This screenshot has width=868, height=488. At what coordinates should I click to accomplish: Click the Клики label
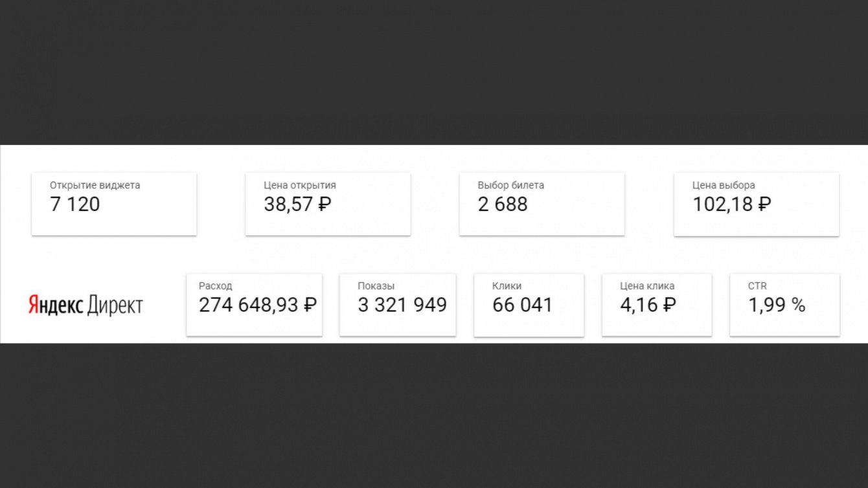pyautogui.click(x=507, y=286)
